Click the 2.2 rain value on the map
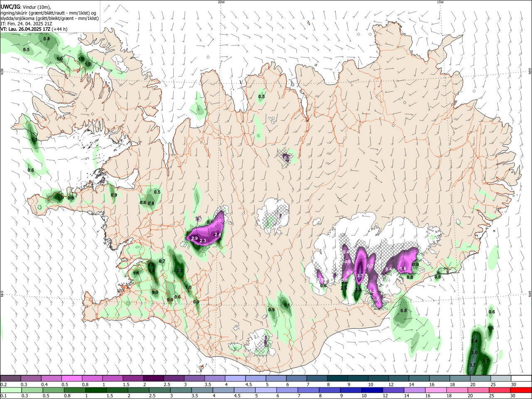 [180, 271]
